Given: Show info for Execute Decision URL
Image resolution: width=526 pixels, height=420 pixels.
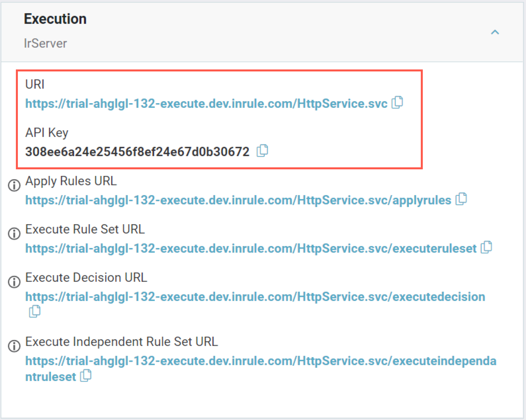Looking at the screenshot, I should tap(14, 282).
